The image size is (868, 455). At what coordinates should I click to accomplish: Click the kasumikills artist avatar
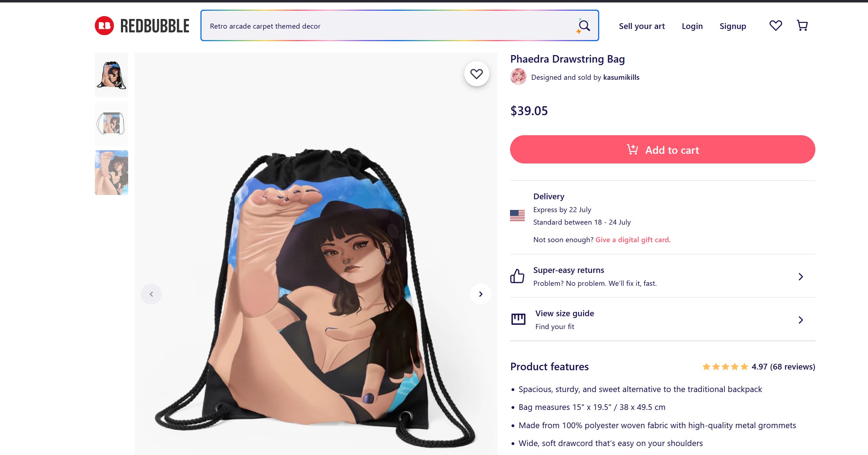point(518,77)
